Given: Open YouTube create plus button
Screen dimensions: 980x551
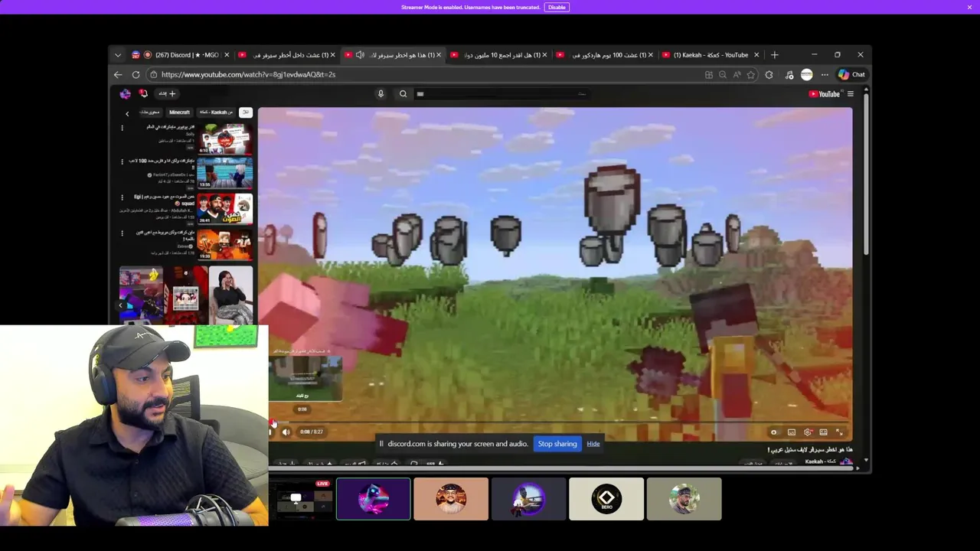Looking at the screenshot, I should [x=167, y=93].
